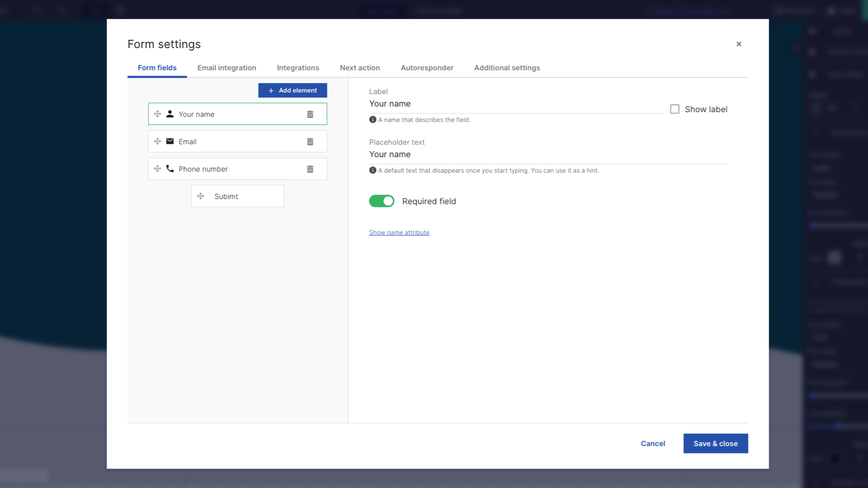This screenshot has height=488, width=868.
Task: Click the info icon under Placeholder text
Action: pyautogui.click(x=372, y=170)
